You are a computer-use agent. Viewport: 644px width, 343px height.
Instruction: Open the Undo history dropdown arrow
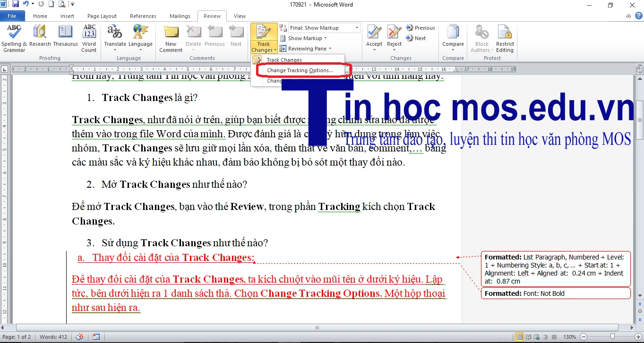click(32, 4)
